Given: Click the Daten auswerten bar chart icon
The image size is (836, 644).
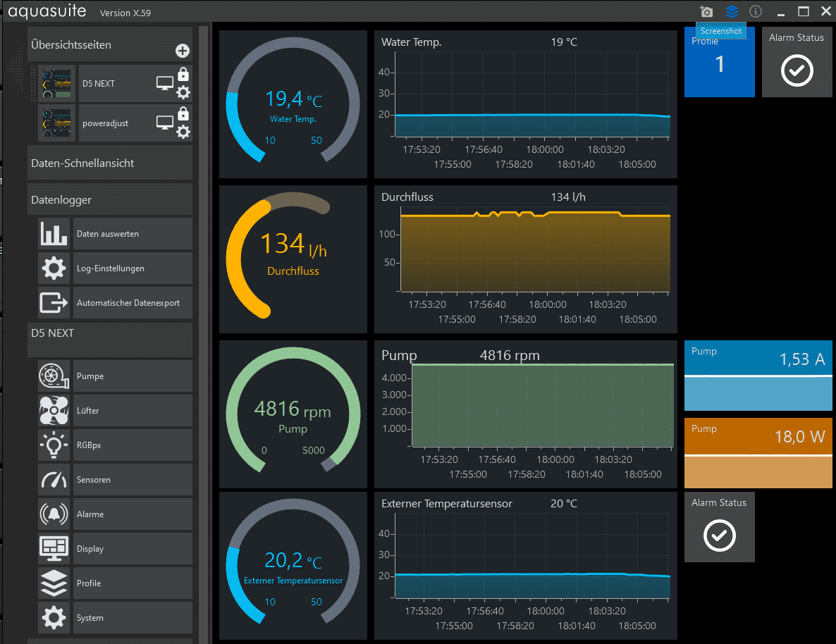Looking at the screenshot, I should tap(54, 233).
